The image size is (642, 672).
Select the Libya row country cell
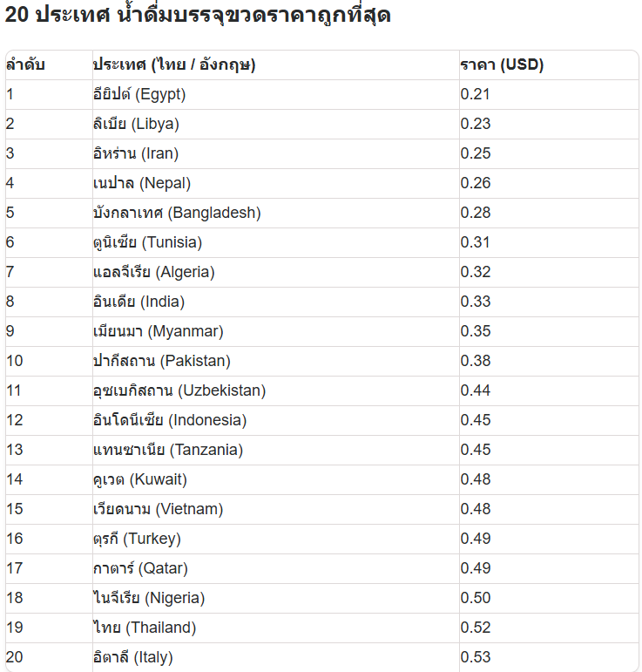tap(276, 124)
